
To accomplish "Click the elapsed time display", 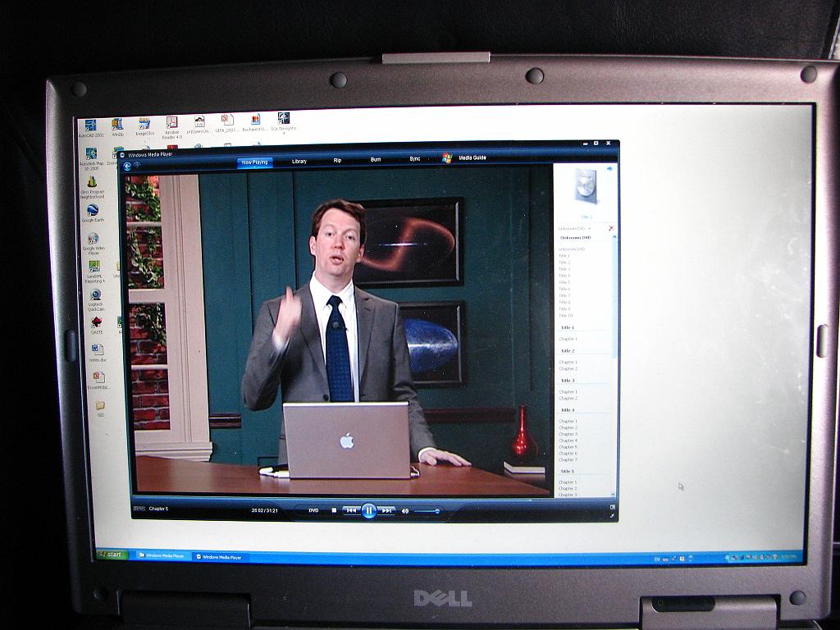I will 265,510.
